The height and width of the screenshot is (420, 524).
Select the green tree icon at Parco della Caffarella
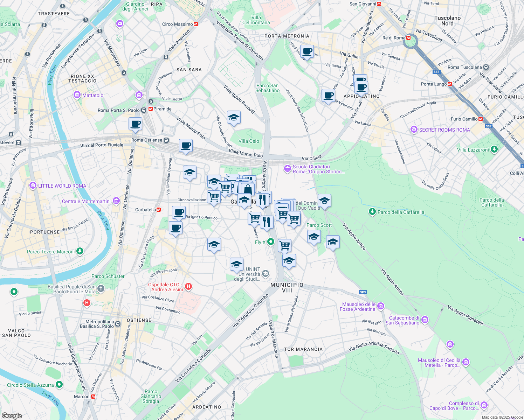[x=372, y=212]
